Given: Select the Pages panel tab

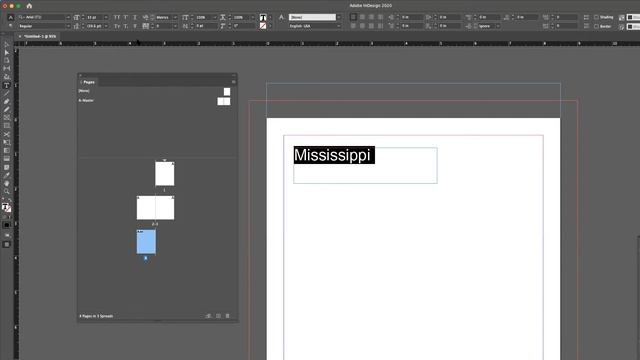Looking at the screenshot, I should [x=88, y=82].
